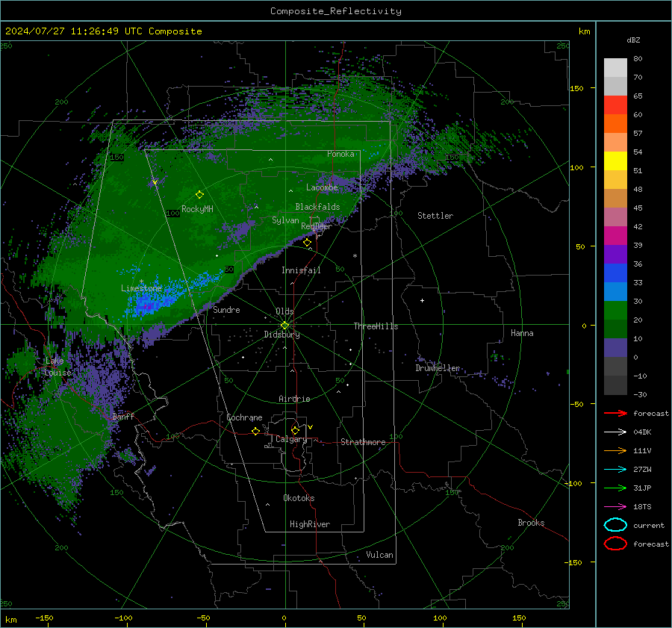Viewport: 672px width, 628px height.
Task: Click the Olds city label
Action: [x=284, y=311]
